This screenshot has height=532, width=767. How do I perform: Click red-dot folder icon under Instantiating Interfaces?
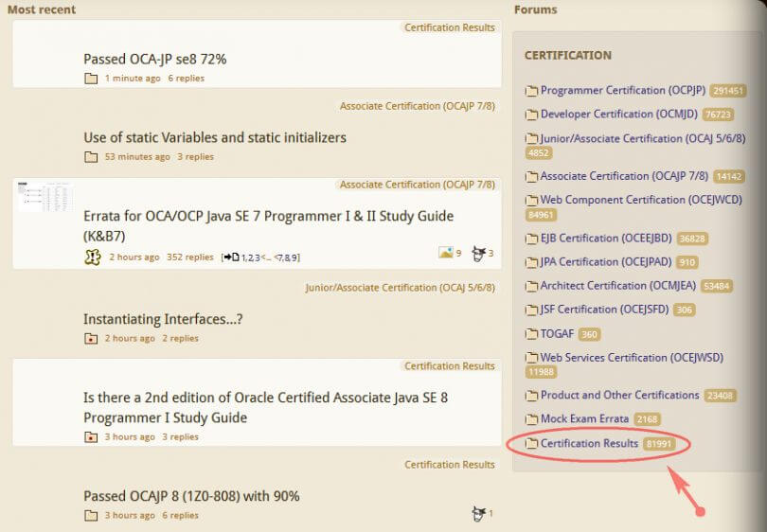pos(91,338)
